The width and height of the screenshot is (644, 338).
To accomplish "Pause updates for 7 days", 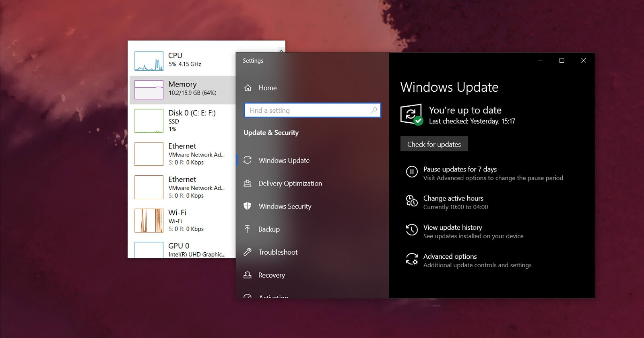I will tap(460, 169).
